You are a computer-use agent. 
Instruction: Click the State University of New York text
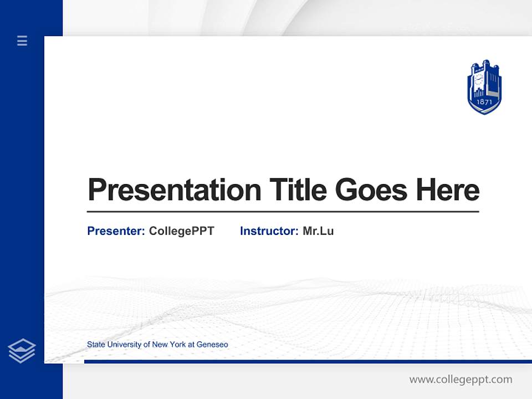[x=157, y=344]
